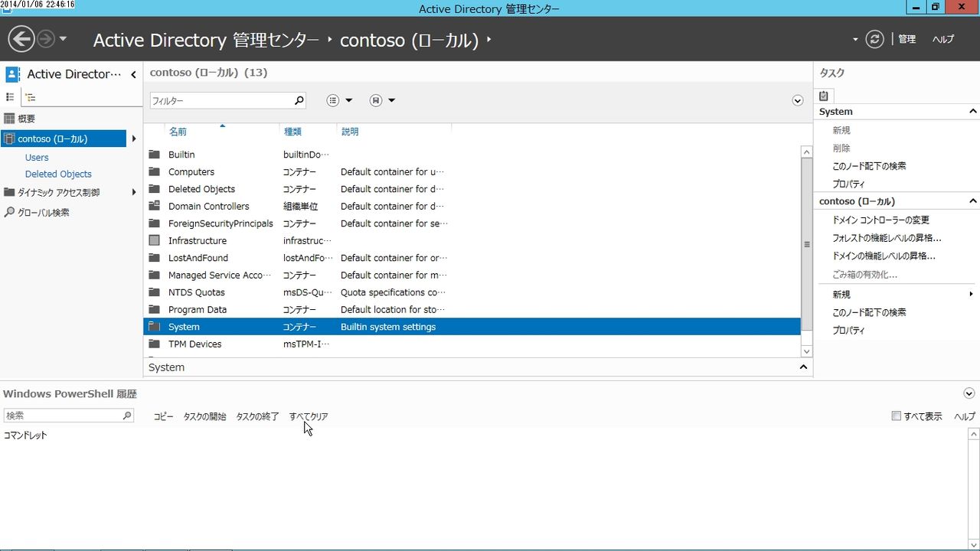Switch to tree view icon in navigation pane
Image resolution: width=980 pixels, height=551 pixels.
30,97
